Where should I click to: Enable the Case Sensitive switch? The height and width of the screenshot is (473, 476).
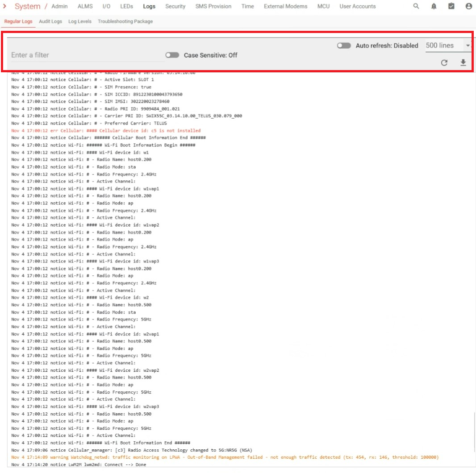pos(172,55)
